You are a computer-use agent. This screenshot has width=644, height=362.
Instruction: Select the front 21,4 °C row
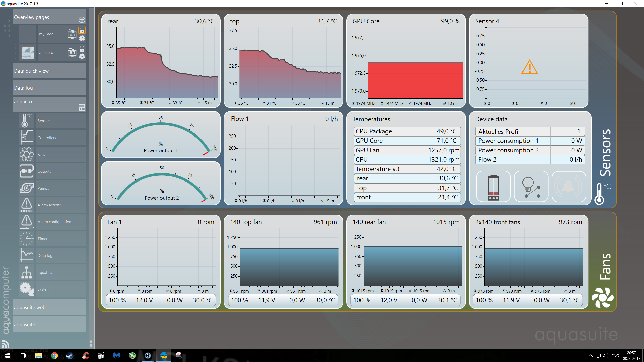click(x=407, y=197)
